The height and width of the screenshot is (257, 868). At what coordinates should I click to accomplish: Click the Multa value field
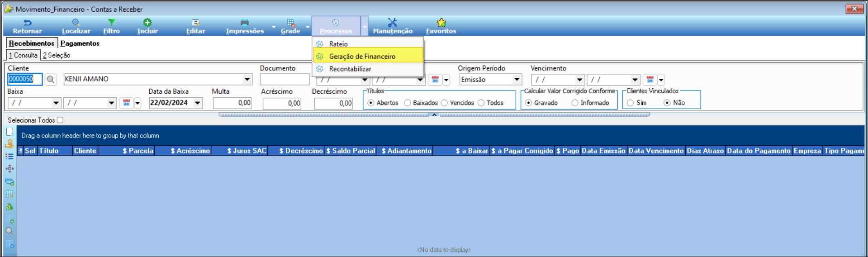[232, 103]
